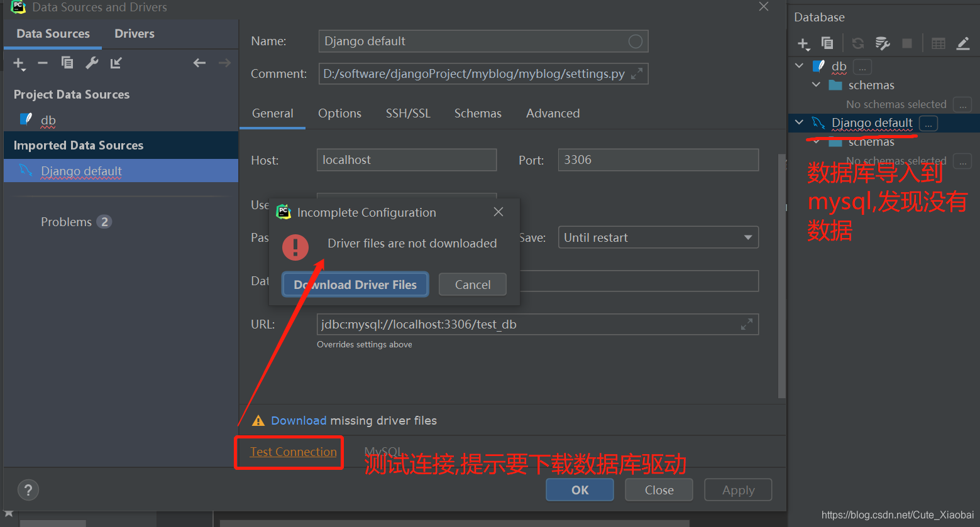Image resolution: width=980 pixels, height=527 pixels.
Task: Click into the Port field
Action: [658, 160]
